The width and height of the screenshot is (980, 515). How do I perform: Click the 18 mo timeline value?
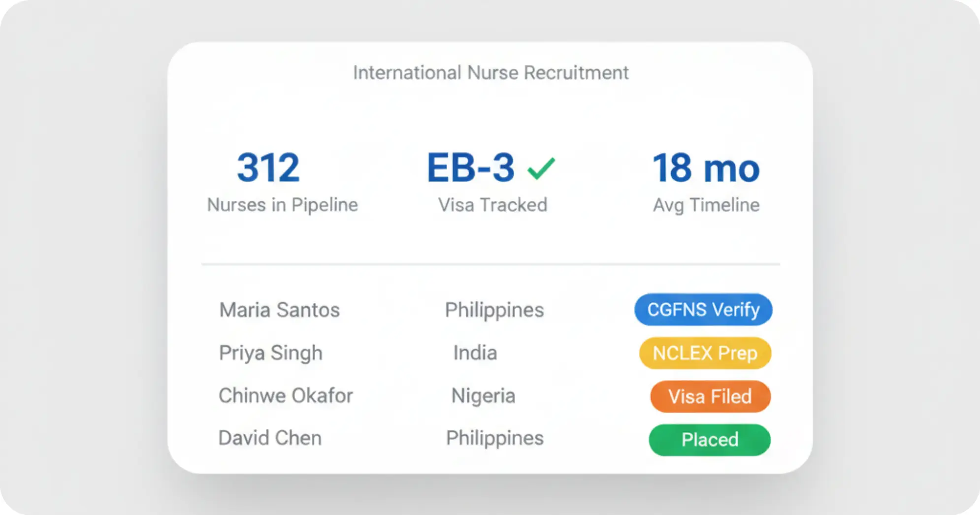point(706,168)
